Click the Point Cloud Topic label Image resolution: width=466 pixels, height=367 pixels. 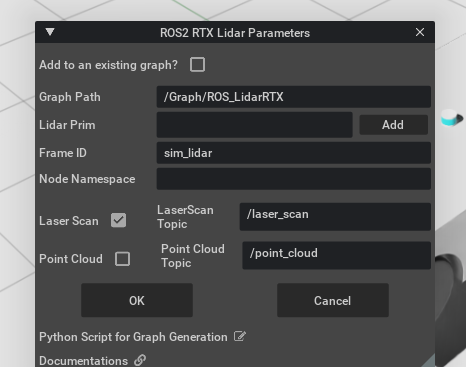click(193, 256)
